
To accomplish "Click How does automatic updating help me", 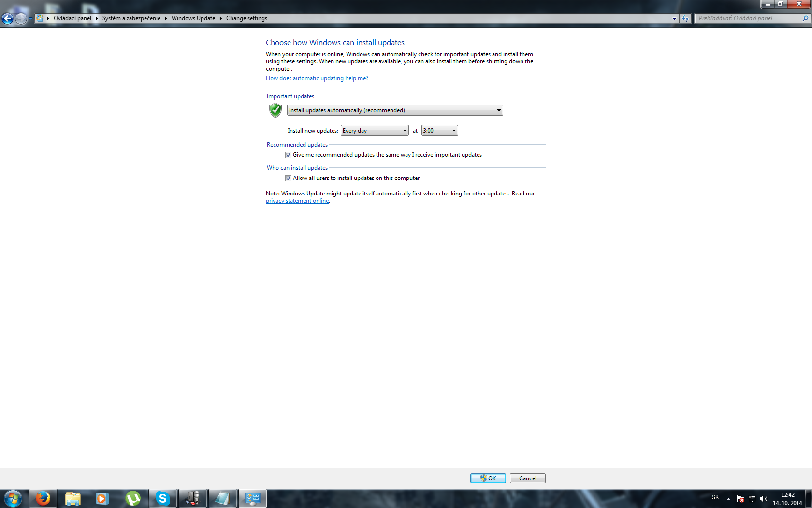I will tap(317, 78).
